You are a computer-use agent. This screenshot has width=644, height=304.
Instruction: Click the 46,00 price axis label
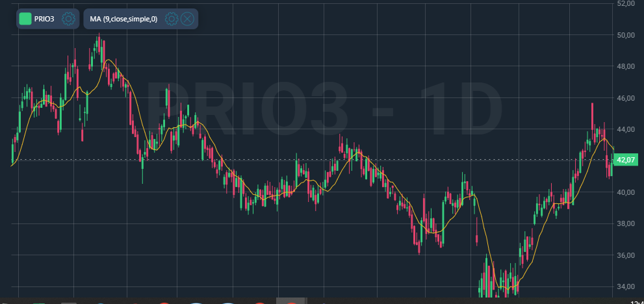[x=626, y=98]
